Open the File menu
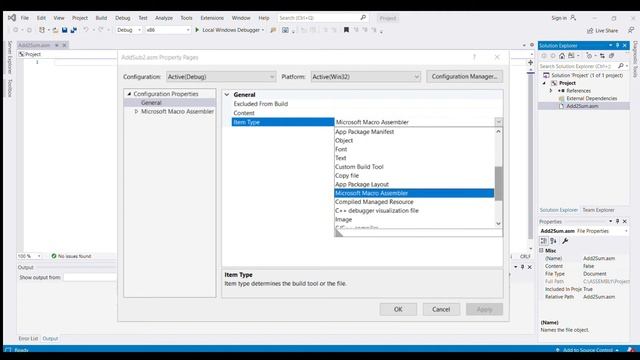640x360 pixels. tap(24, 18)
